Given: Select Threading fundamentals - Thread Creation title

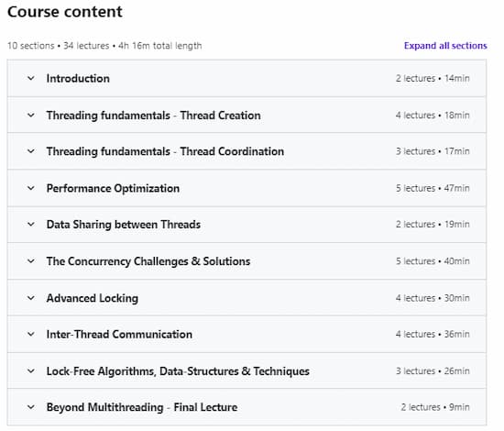Looking at the screenshot, I should point(154,116).
